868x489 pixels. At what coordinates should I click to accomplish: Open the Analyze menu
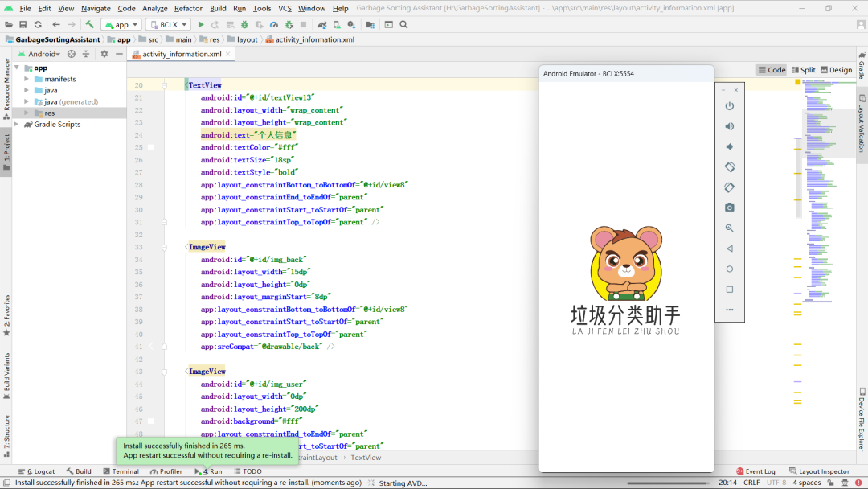[x=155, y=8]
